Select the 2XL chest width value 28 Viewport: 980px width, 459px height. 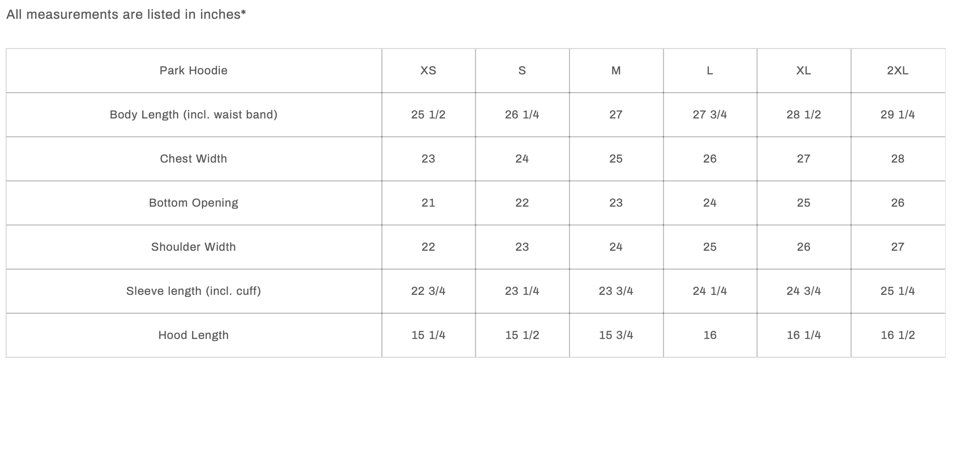pos(898,159)
